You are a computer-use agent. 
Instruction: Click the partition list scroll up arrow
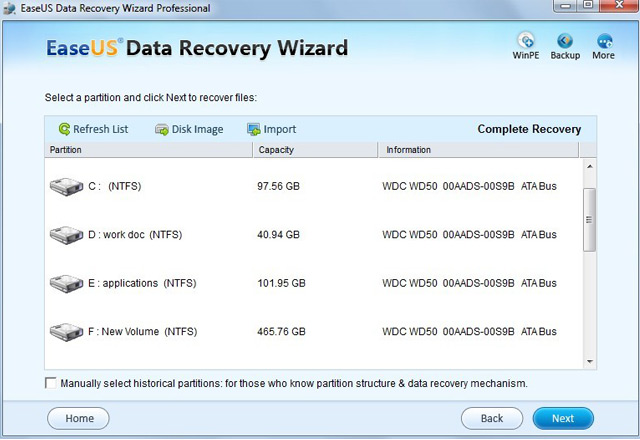point(590,166)
